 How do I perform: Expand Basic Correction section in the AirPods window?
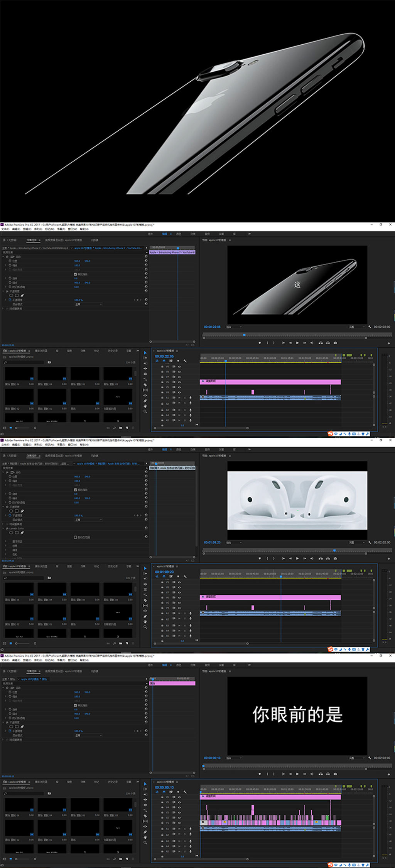[x=5, y=542]
